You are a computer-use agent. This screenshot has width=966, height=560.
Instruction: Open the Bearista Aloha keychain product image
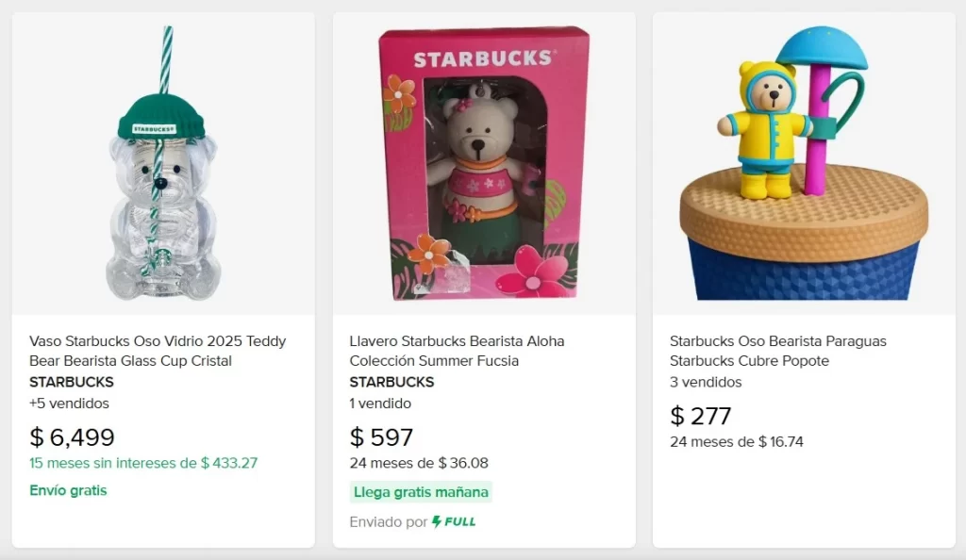pyautogui.click(x=483, y=160)
